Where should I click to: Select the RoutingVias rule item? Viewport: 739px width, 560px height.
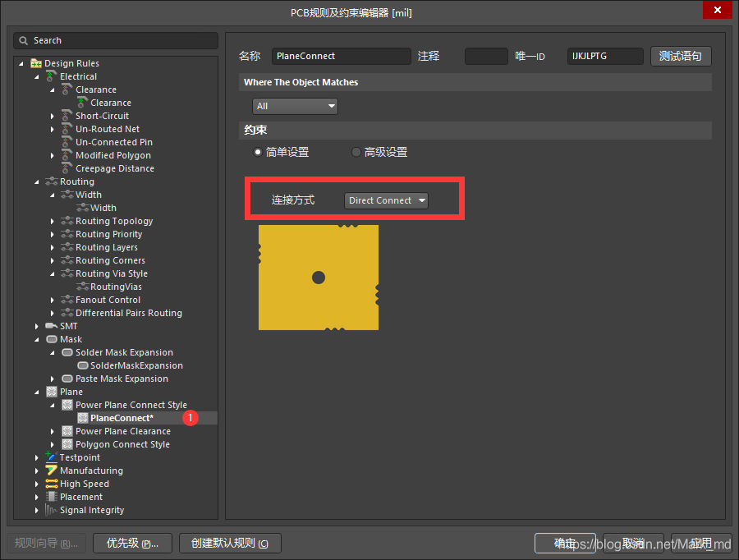pyautogui.click(x=116, y=287)
